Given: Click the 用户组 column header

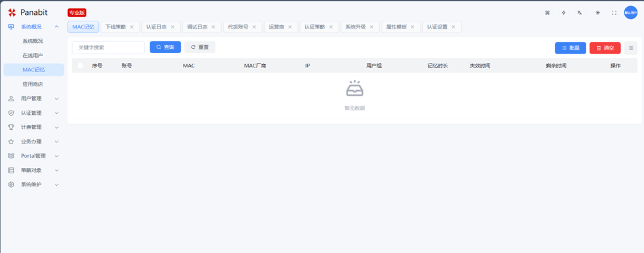Looking at the screenshot, I should tap(374, 65).
